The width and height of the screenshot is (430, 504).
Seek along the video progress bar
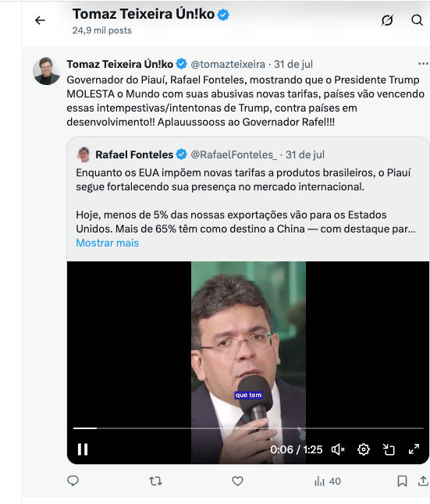click(248, 428)
